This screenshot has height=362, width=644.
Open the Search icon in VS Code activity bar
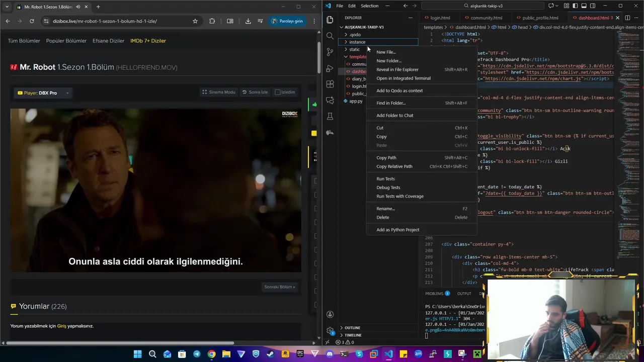[330, 36]
